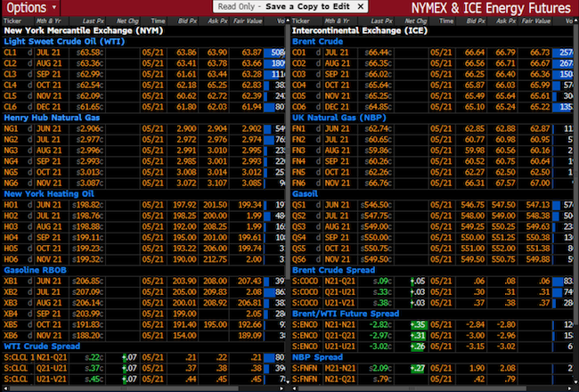Click the XB1 Gasoline RBOB ticker
The width and height of the screenshot is (579, 392).
pos(12,282)
